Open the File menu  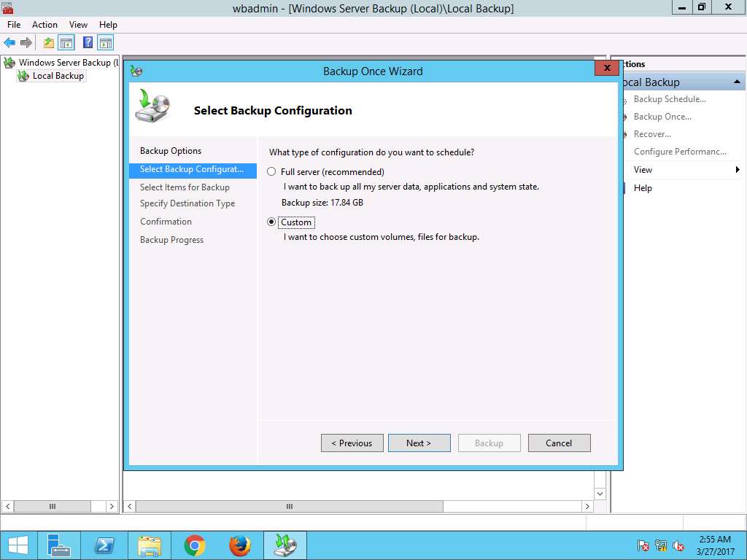[14, 25]
